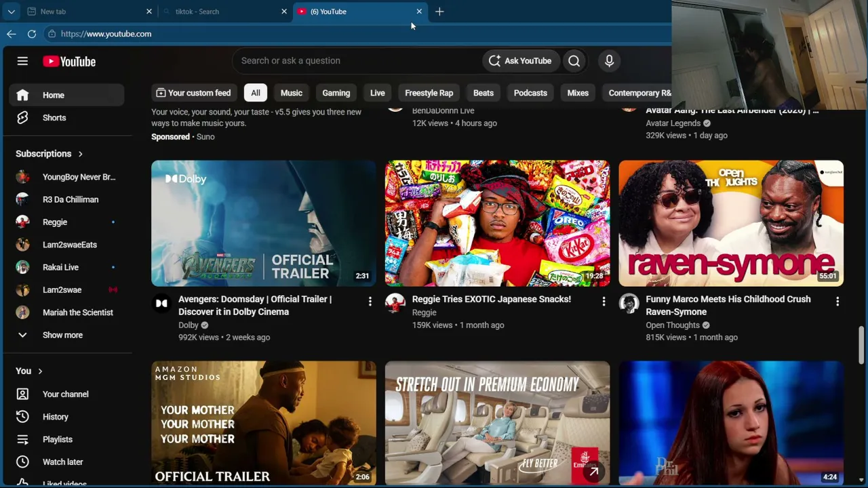Close the New tab browser tab

pyautogui.click(x=149, y=12)
